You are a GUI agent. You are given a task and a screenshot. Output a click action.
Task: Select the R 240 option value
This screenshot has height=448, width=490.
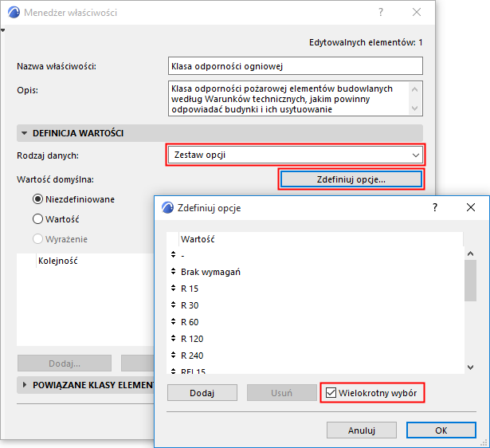tap(192, 356)
